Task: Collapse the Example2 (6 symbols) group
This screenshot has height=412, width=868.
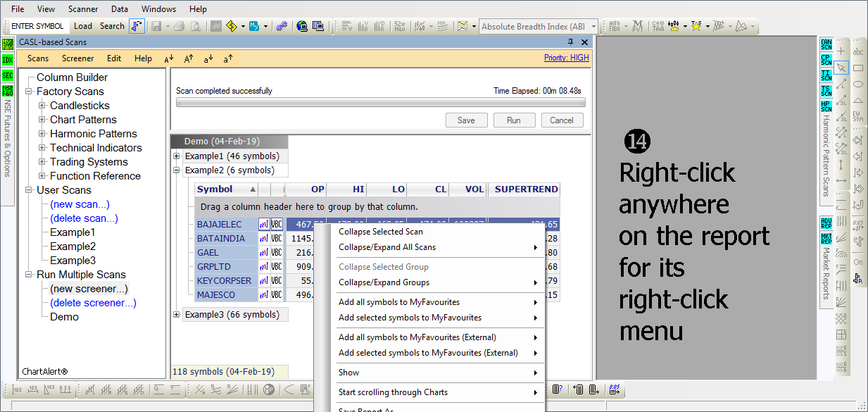Action: pos(176,170)
